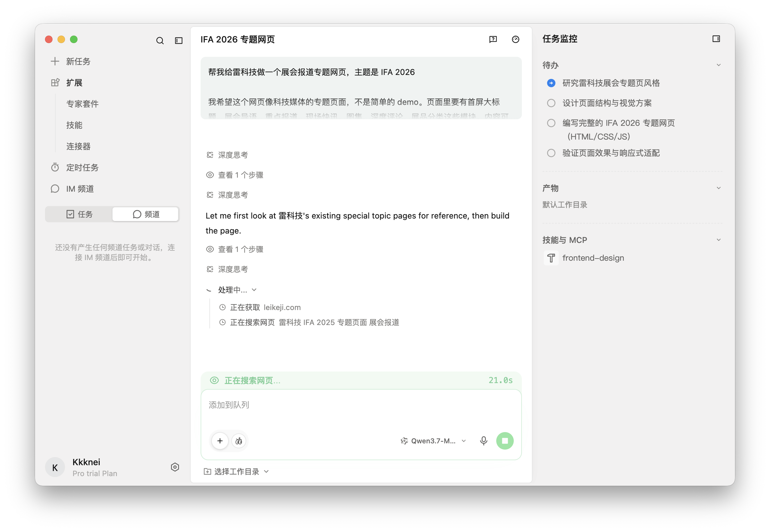The width and height of the screenshot is (770, 532).
Task: Open the task monitor gauge icon
Action: 515,39
